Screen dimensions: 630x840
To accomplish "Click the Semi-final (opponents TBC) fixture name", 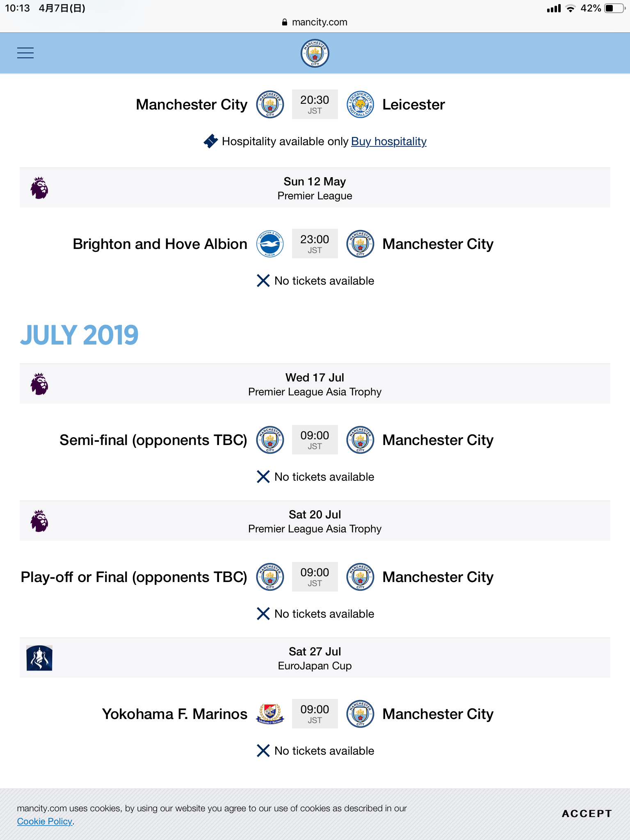I will coord(153,440).
